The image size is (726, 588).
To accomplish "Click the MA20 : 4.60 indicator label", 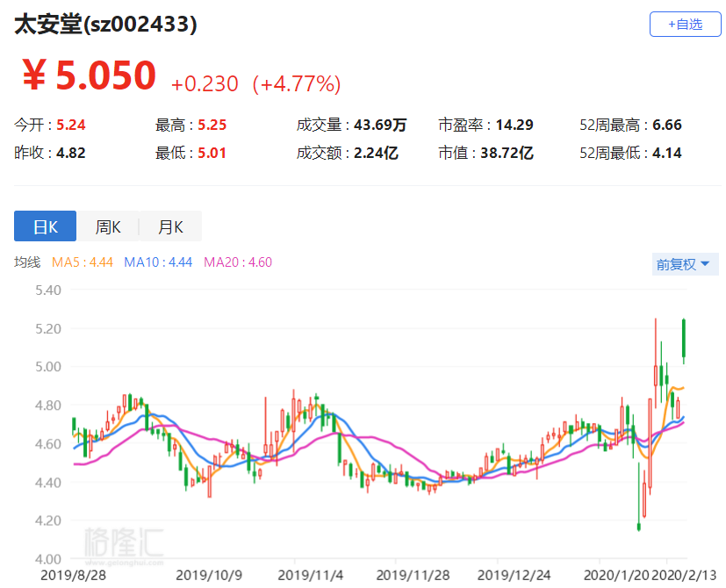I will (238, 262).
